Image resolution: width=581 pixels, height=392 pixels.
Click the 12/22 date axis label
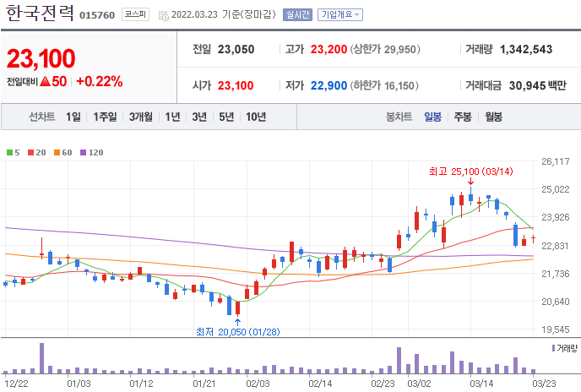click(16, 384)
